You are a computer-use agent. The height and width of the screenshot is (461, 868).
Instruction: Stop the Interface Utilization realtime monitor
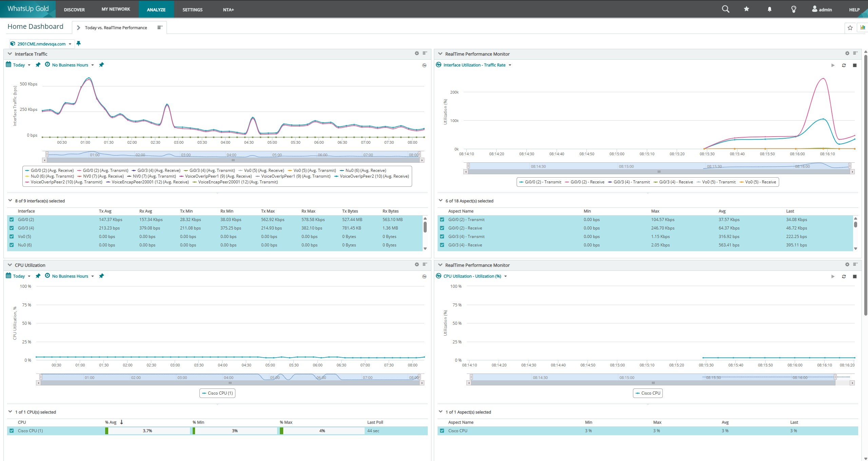[854, 65]
